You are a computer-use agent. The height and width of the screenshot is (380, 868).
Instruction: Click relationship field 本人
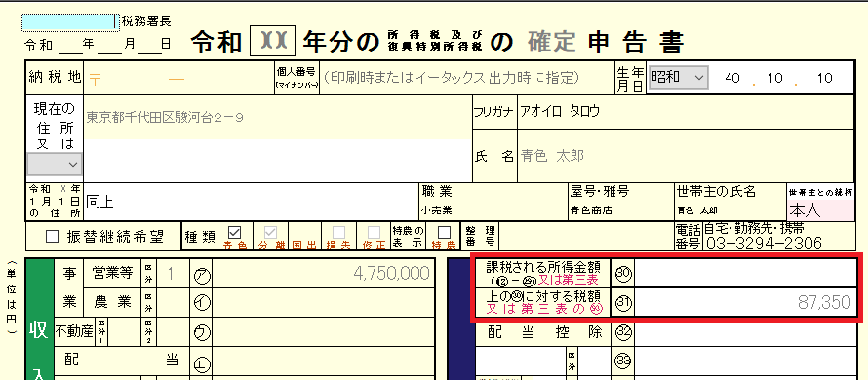(x=820, y=210)
